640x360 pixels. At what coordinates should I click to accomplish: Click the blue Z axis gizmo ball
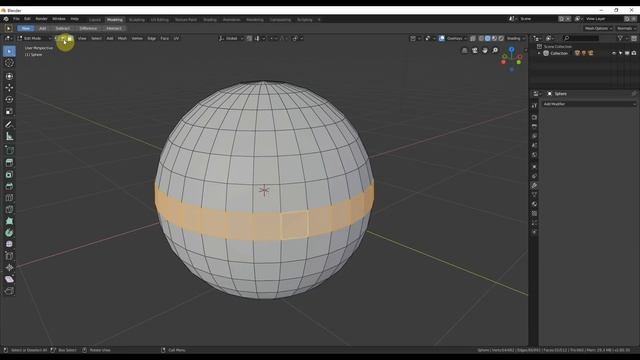(511, 49)
